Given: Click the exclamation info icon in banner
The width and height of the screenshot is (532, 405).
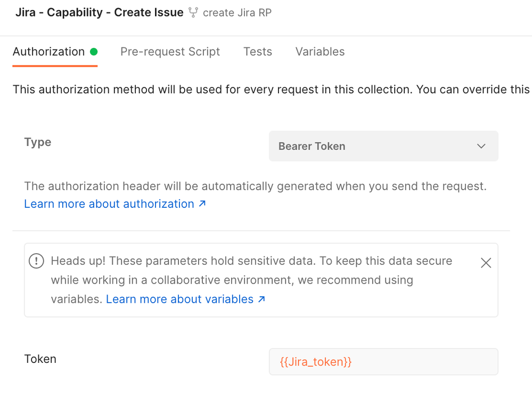Looking at the screenshot, I should [x=36, y=261].
